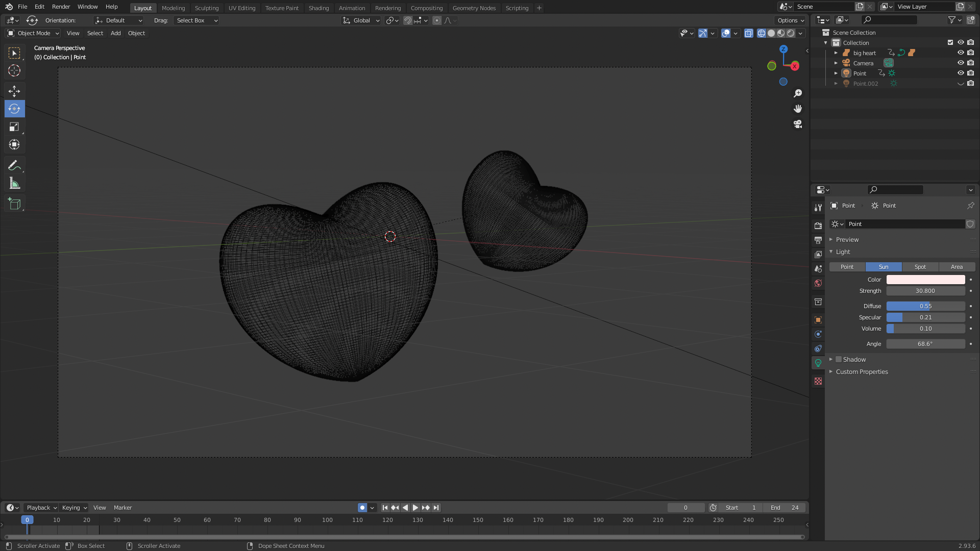Screen dimensions: 980x551
Task: Select the Scale tool
Action: [14, 127]
